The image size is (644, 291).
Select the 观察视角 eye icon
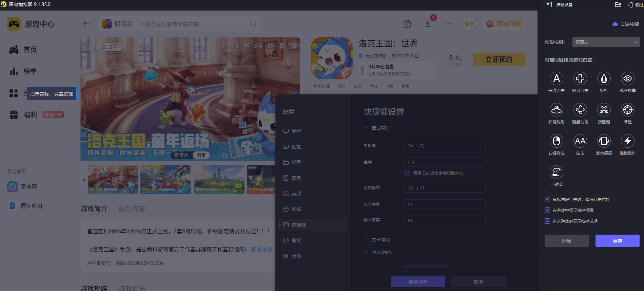coord(627,78)
